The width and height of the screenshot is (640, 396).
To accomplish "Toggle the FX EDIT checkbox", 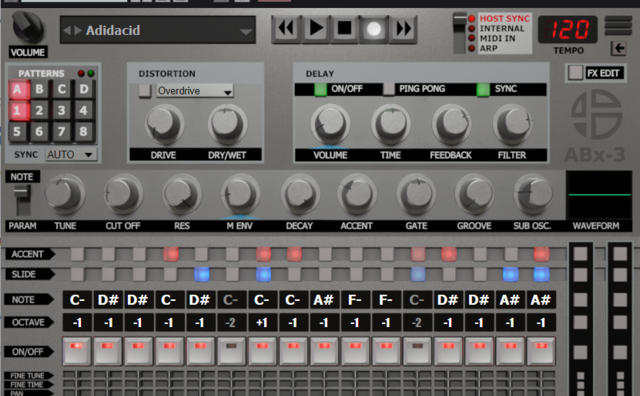I will (x=575, y=73).
